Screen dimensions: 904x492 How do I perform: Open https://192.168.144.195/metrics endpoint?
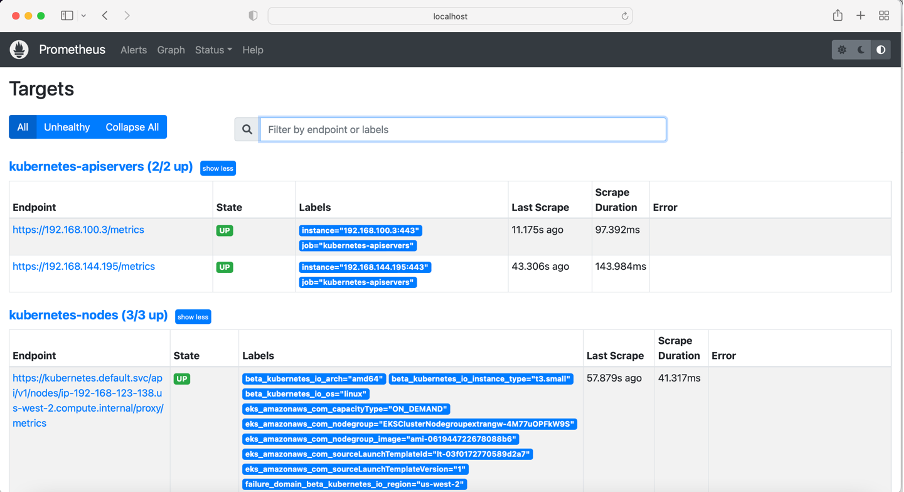tap(84, 266)
